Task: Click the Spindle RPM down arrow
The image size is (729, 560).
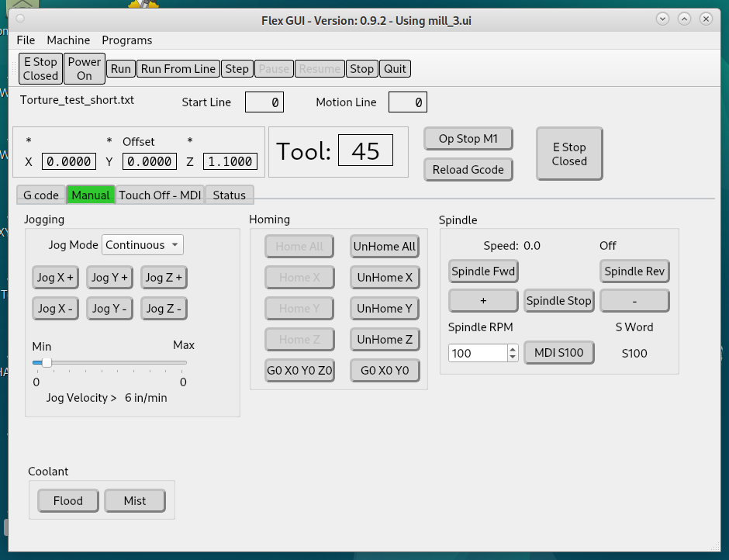Action: click(x=513, y=358)
